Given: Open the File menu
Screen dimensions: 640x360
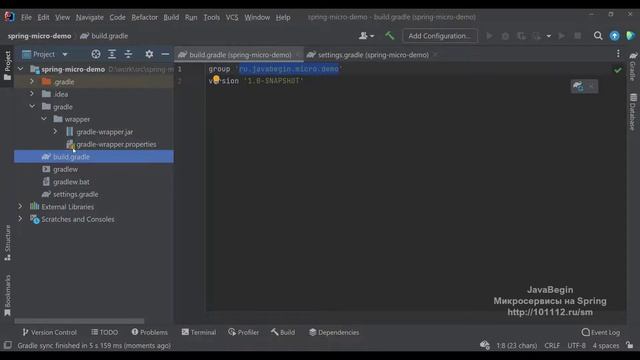Looking at the screenshot, I should [x=26, y=17].
